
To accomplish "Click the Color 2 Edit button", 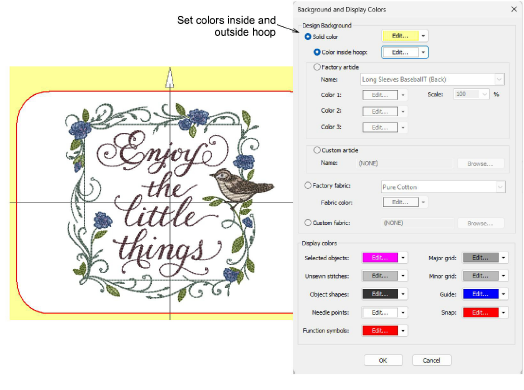I will (380, 111).
